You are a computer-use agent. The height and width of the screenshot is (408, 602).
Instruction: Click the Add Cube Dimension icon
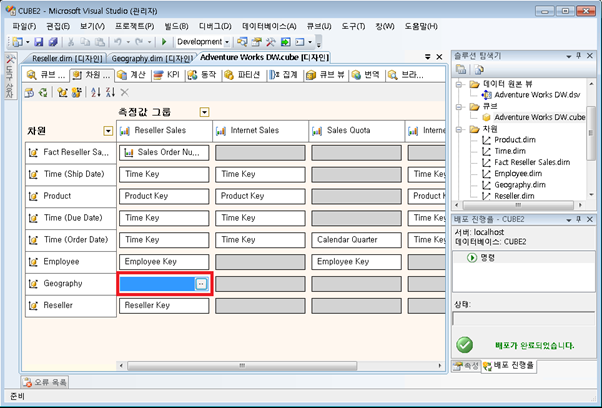click(62, 92)
